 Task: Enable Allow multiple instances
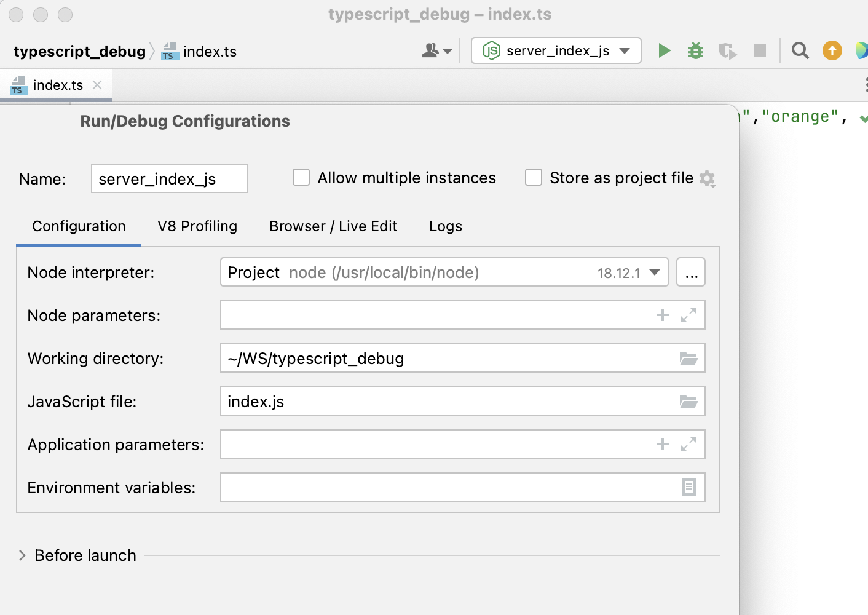click(x=301, y=177)
